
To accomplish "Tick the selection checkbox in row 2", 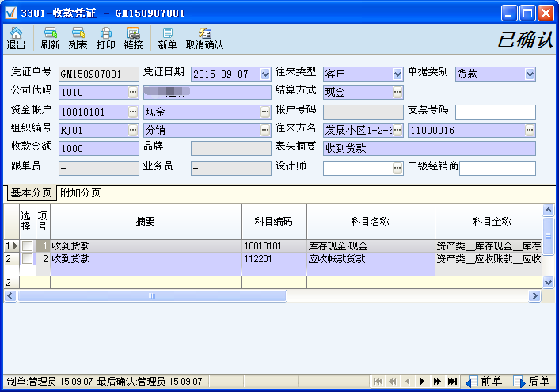I will pos(27,259).
